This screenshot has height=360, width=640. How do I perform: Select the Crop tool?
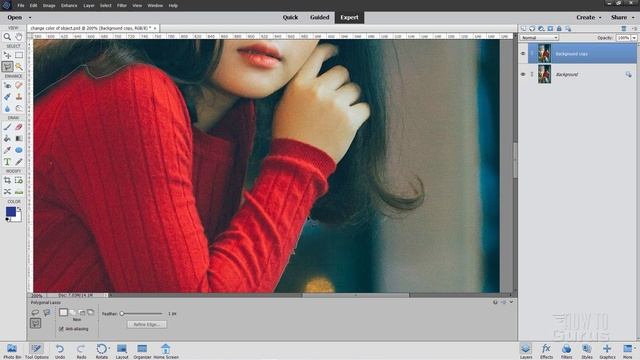(7, 180)
